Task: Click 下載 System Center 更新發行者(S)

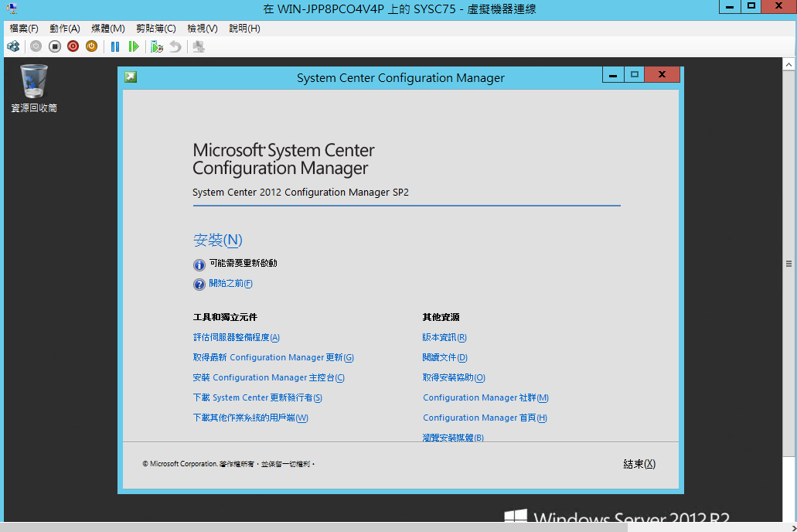Action: (x=257, y=397)
